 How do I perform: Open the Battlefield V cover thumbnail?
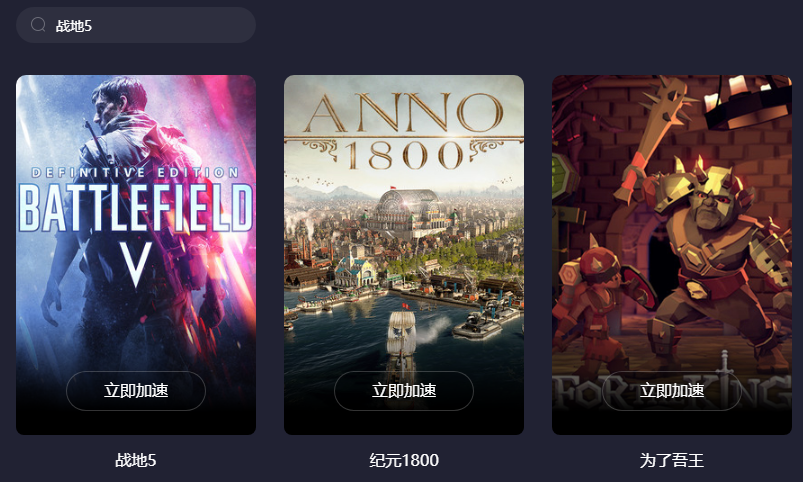coord(136,255)
